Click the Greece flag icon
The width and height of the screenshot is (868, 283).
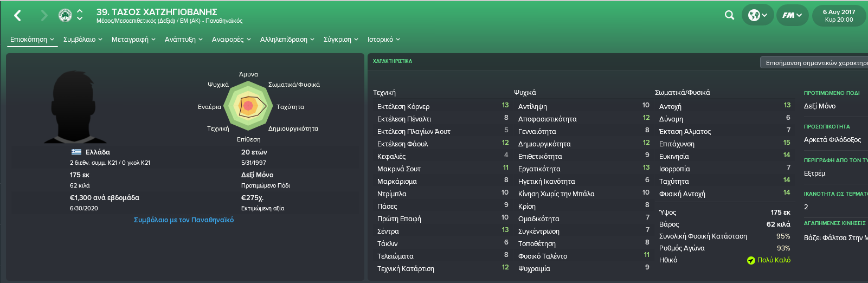click(76, 152)
